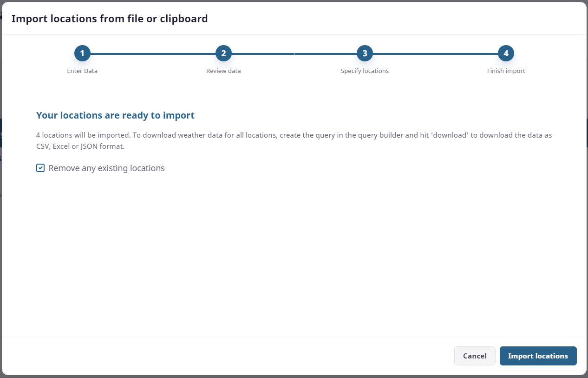Switch to the 'Review data' step
Screen dimensions: 588x378
(x=223, y=71)
